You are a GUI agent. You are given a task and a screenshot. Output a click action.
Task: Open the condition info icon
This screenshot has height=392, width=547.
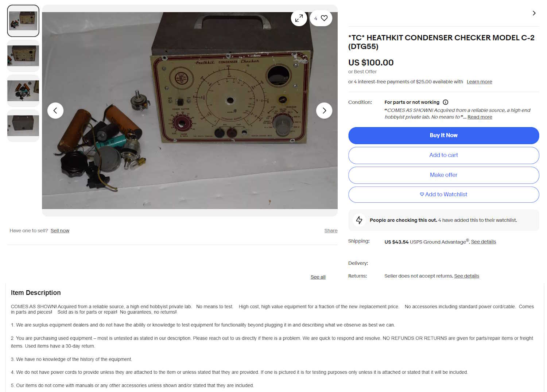click(x=446, y=102)
